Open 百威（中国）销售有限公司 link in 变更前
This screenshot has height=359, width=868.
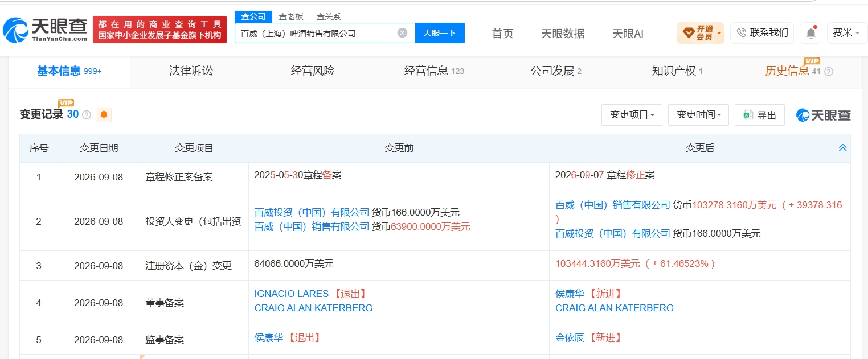pos(312,226)
